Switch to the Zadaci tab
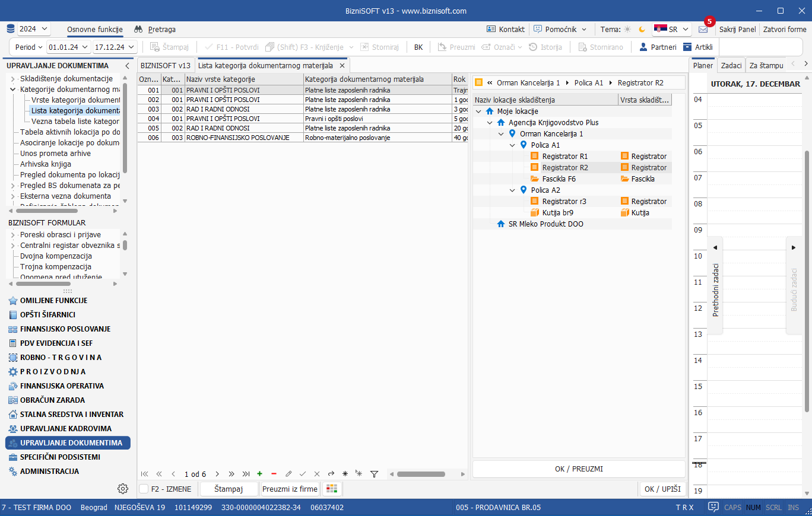This screenshot has height=516, width=812. coord(731,66)
